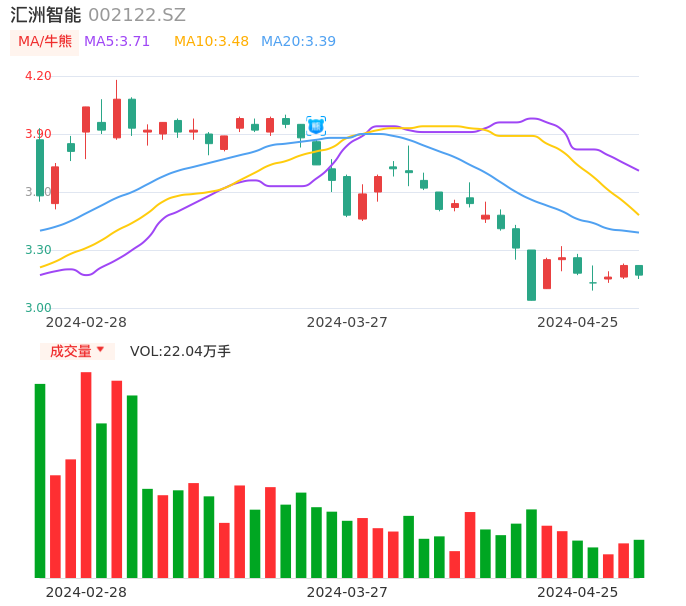Click the stock code 002122.SZ

137,15
